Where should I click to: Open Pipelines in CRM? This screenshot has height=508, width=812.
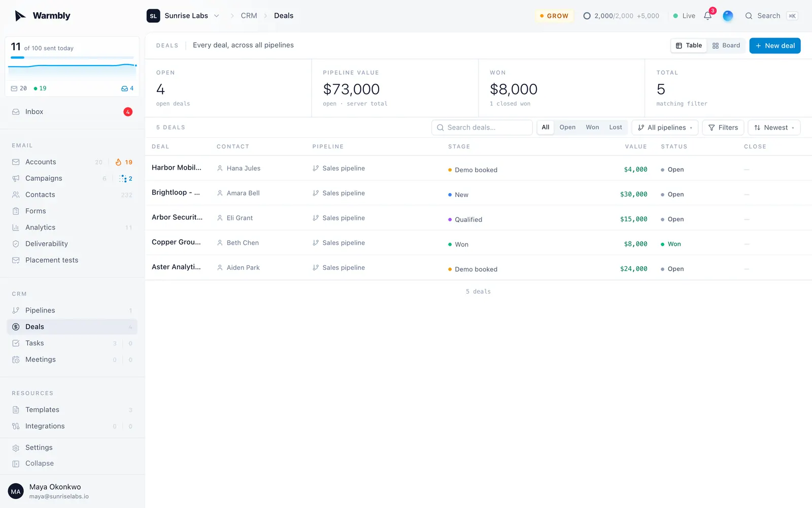point(72,310)
